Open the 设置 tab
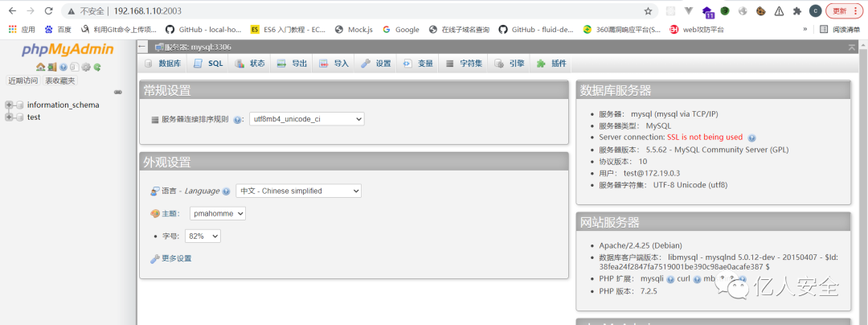The image size is (868, 325). click(376, 64)
